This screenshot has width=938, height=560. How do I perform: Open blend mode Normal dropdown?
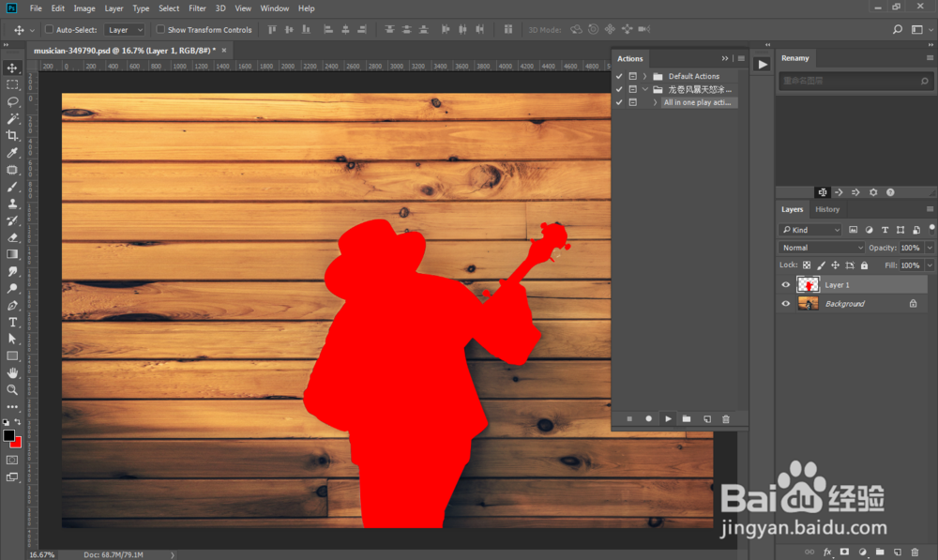pyautogui.click(x=822, y=248)
